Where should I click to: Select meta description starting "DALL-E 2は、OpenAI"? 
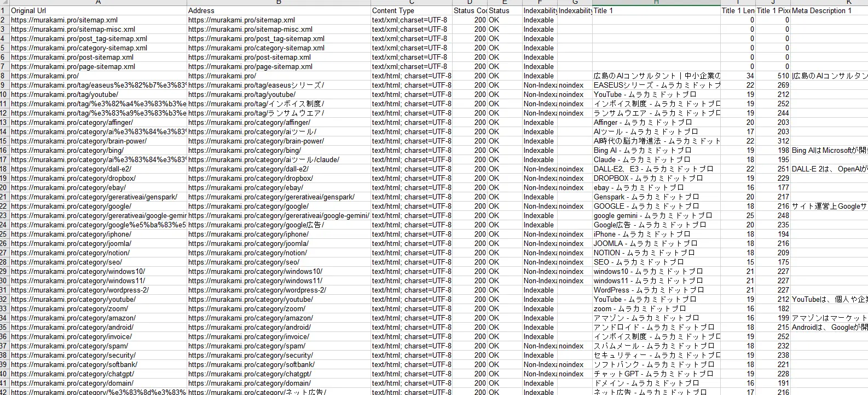(x=829, y=169)
